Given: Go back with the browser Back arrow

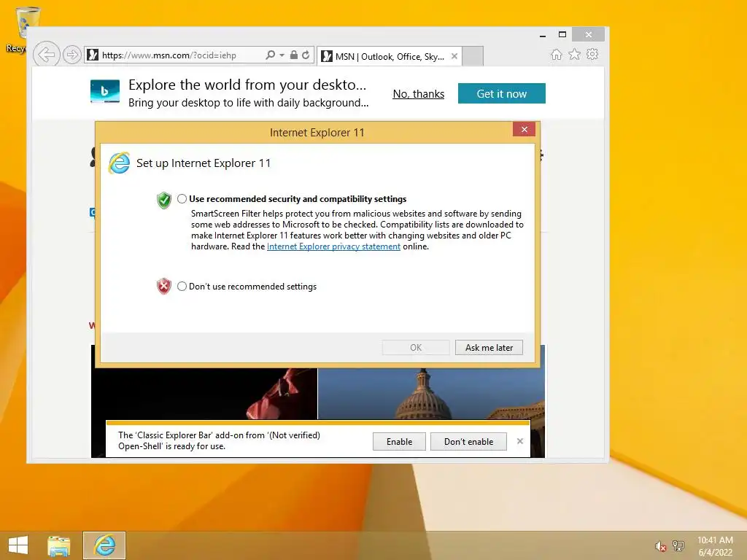Looking at the screenshot, I should (46, 55).
